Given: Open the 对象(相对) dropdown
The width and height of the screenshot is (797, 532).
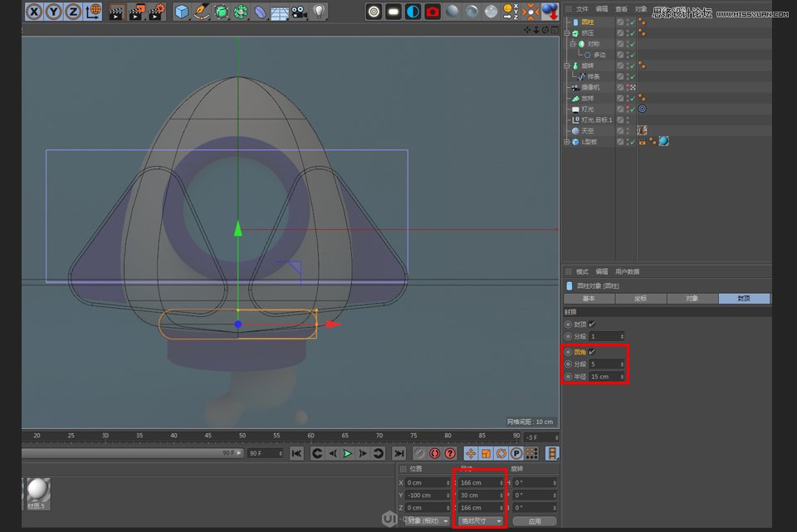Looking at the screenshot, I should tap(428, 521).
